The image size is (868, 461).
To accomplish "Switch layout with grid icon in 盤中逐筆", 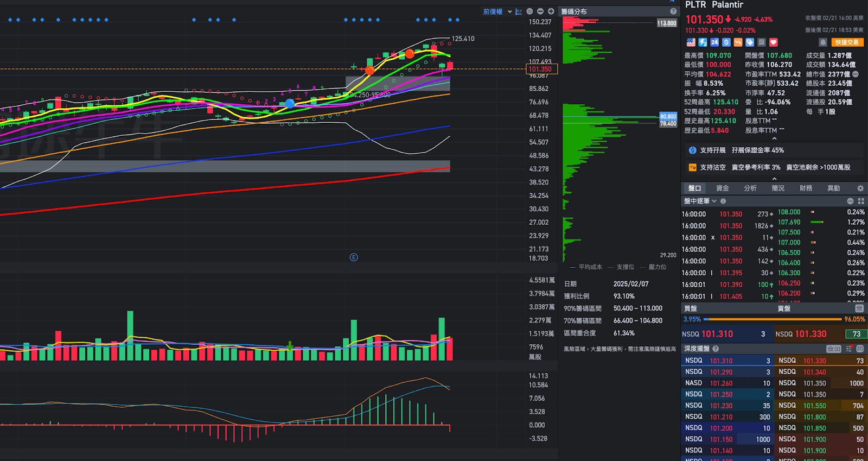I will (x=861, y=201).
